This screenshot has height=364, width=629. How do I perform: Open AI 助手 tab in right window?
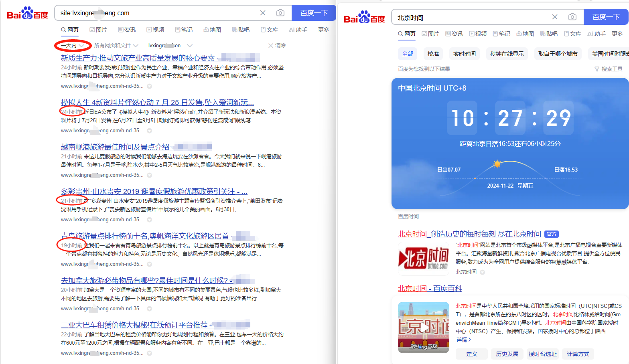pyautogui.click(x=597, y=34)
